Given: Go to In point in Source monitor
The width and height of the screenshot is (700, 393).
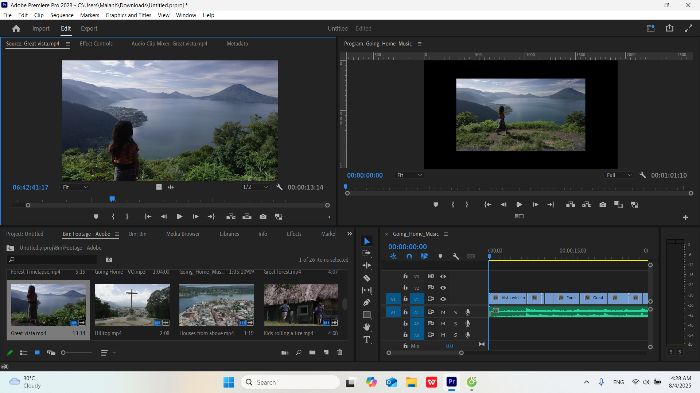Looking at the screenshot, I should point(148,217).
